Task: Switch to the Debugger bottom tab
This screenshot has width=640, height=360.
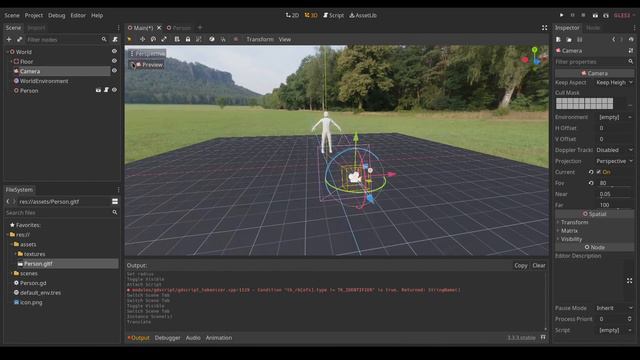Action: click(x=167, y=338)
